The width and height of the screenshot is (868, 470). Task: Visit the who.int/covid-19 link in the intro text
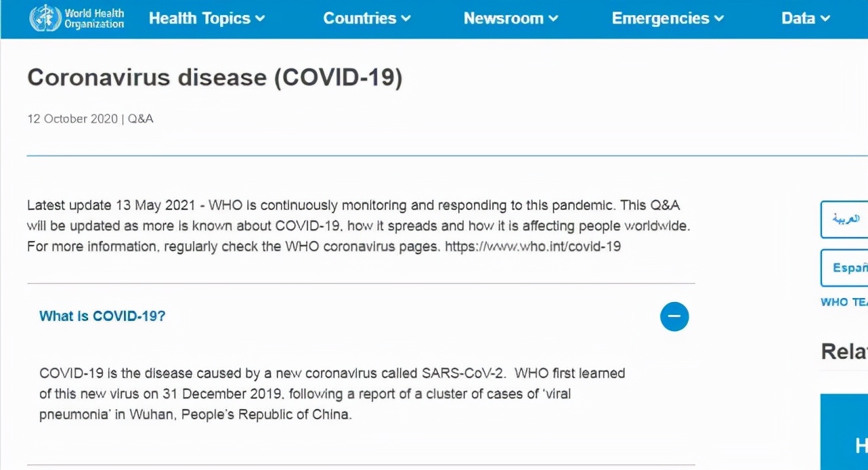click(x=533, y=247)
